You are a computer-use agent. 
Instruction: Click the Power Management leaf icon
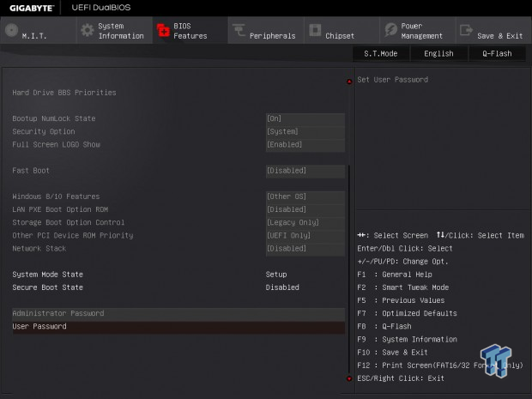[x=390, y=30]
